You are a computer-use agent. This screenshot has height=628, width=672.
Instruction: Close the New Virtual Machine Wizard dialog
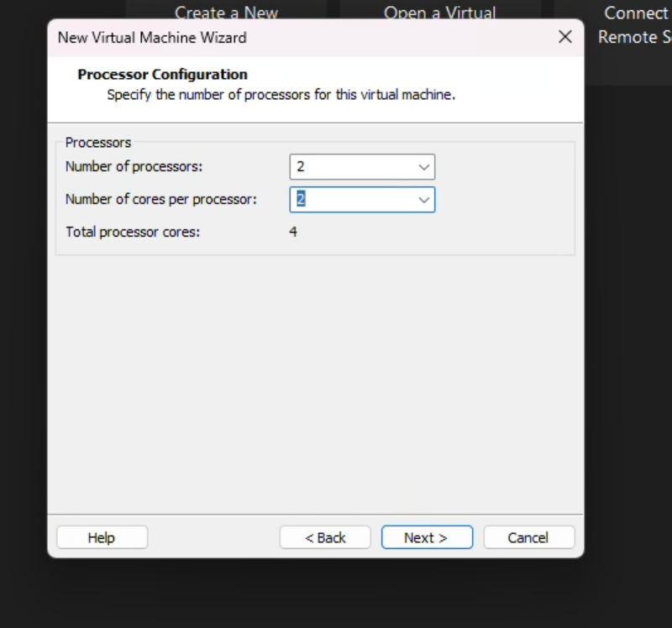[x=565, y=37]
